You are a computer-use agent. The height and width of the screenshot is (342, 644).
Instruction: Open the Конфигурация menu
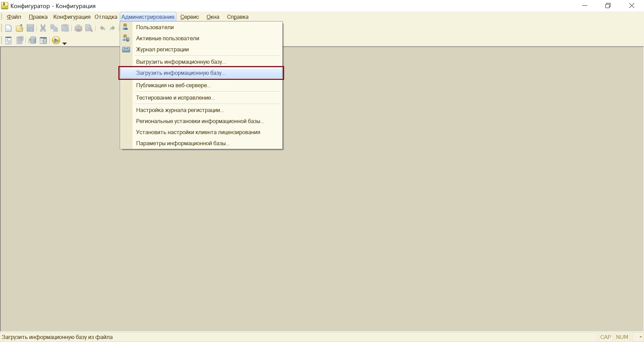(72, 17)
